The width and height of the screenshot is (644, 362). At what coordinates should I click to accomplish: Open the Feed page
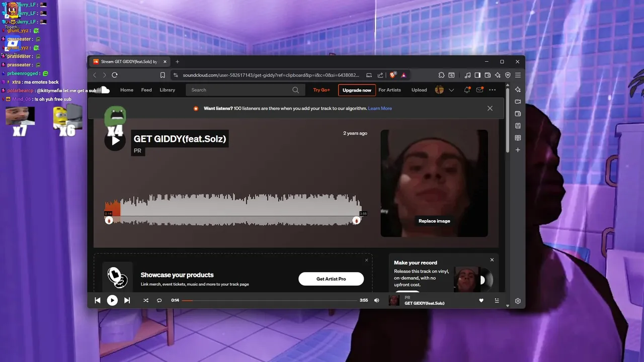pos(146,90)
